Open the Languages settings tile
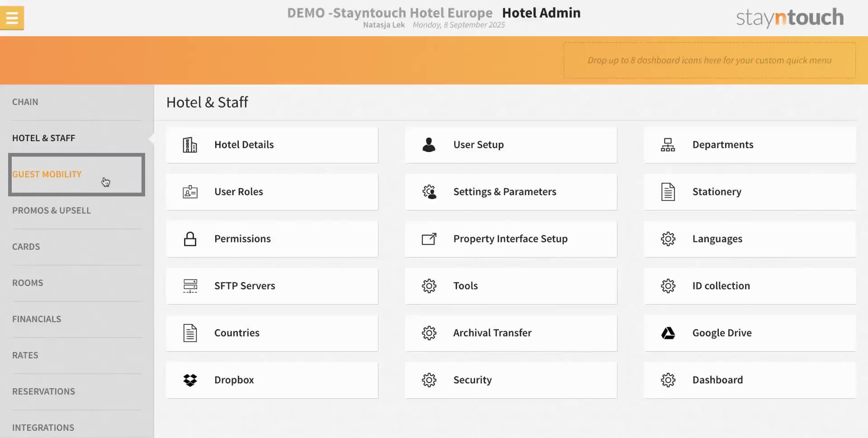 point(749,239)
